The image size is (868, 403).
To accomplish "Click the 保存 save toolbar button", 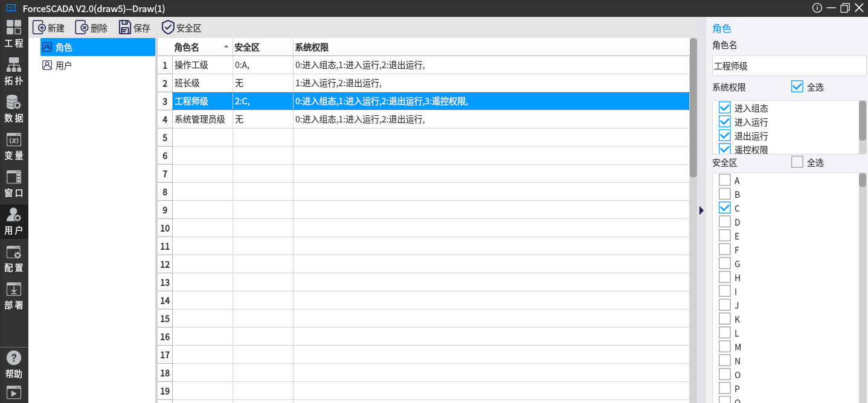I will click(134, 28).
